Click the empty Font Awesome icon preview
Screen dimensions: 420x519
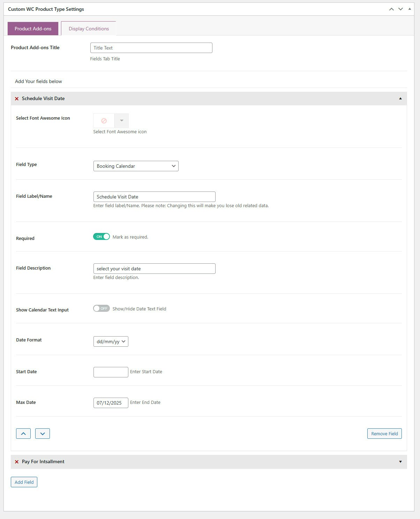click(x=104, y=121)
